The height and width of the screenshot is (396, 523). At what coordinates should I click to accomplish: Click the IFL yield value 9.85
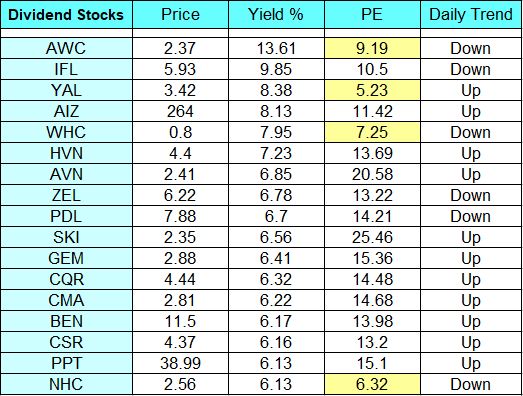coord(276,69)
